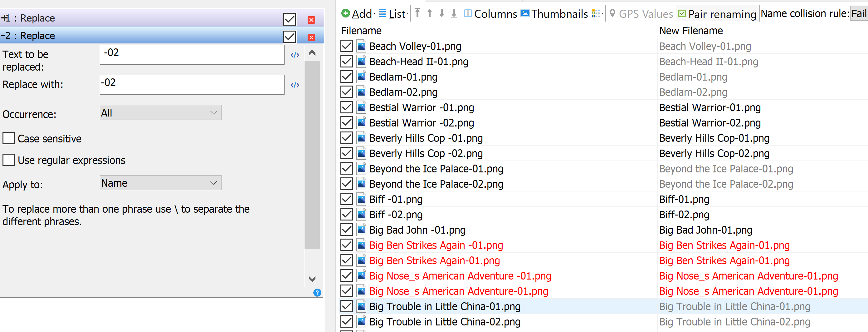Uncheck Beach-Head II-01.png file
This screenshot has height=332, width=868.
346,62
